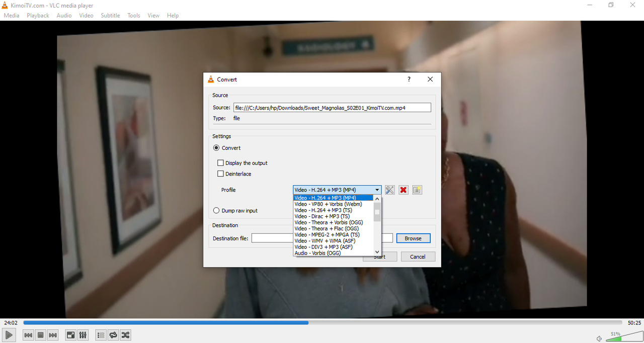Open the Media menu
This screenshot has width=644, height=343.
coord(12,16)
